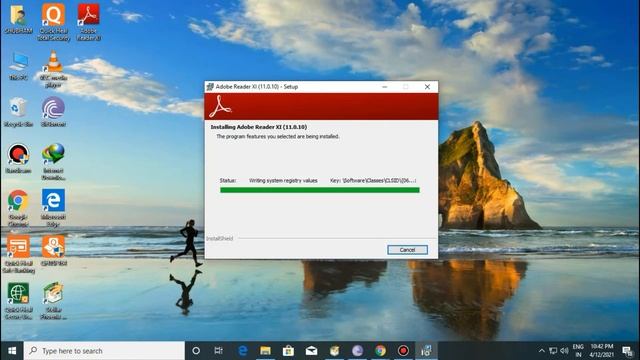This screenshot has height=360, width=640.
Task: Select the Recycle Bin desktop icon
Action: pos(18,112)
